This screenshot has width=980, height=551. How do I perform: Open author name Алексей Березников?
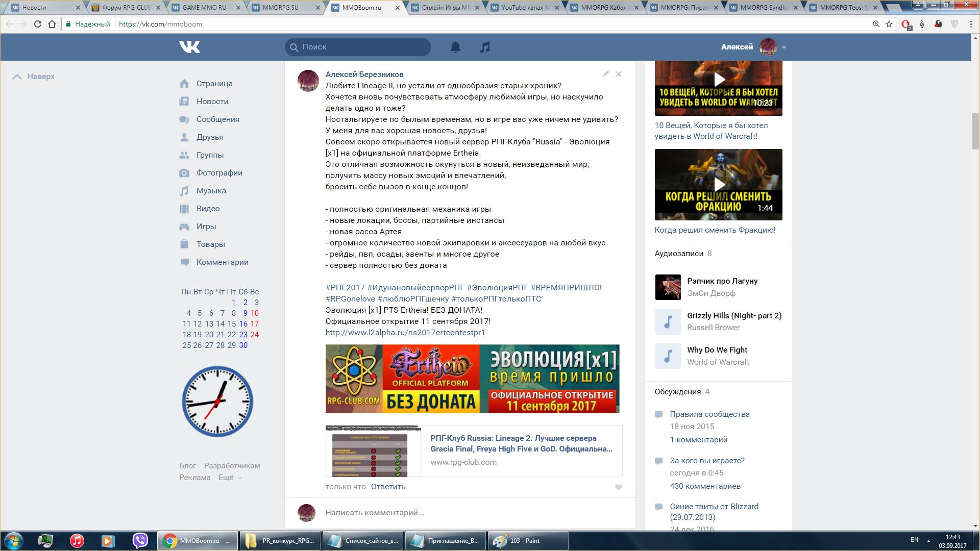point(364,74)
